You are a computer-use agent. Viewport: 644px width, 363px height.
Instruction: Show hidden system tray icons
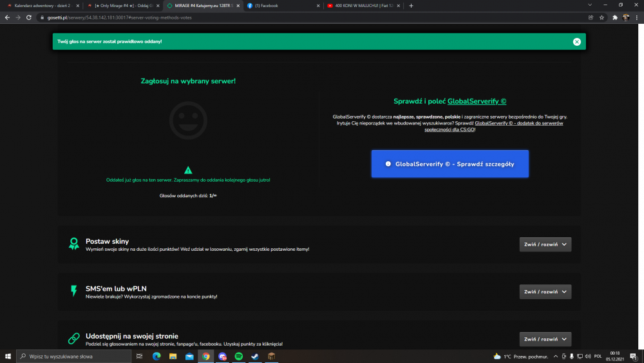coord(556,357)
